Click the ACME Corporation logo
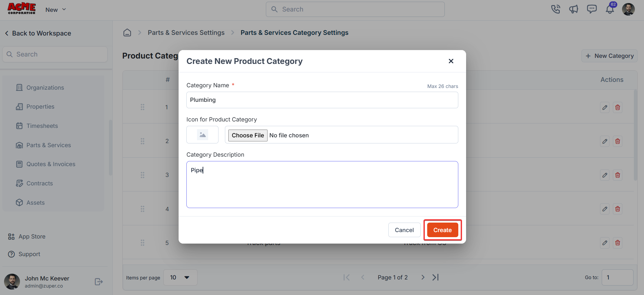644x295 pixels. pos(22,8)
